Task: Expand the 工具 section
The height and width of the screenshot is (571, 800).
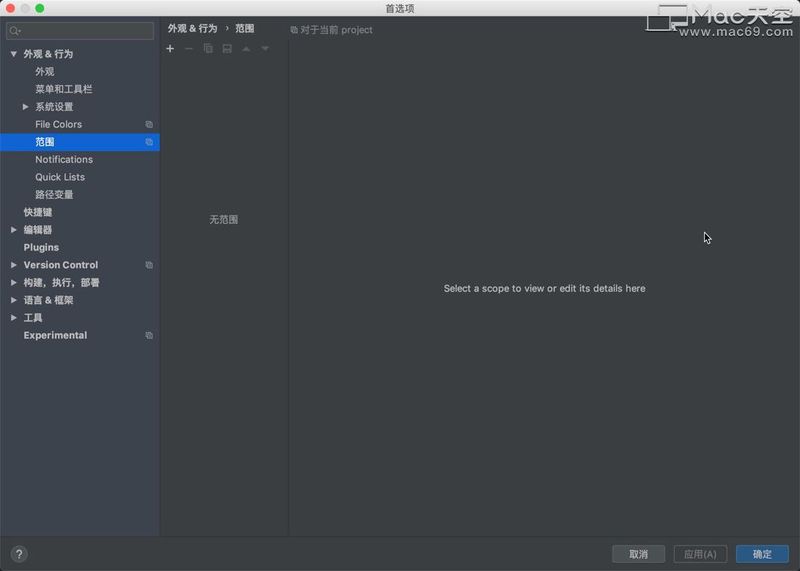Action: pyautogui.click(x=14, y=317)
